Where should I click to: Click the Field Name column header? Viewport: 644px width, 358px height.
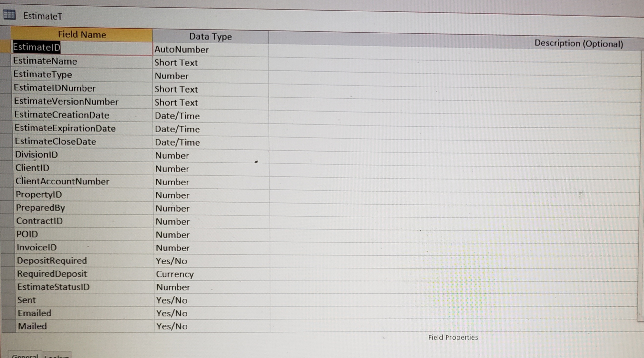coord(82,34)
